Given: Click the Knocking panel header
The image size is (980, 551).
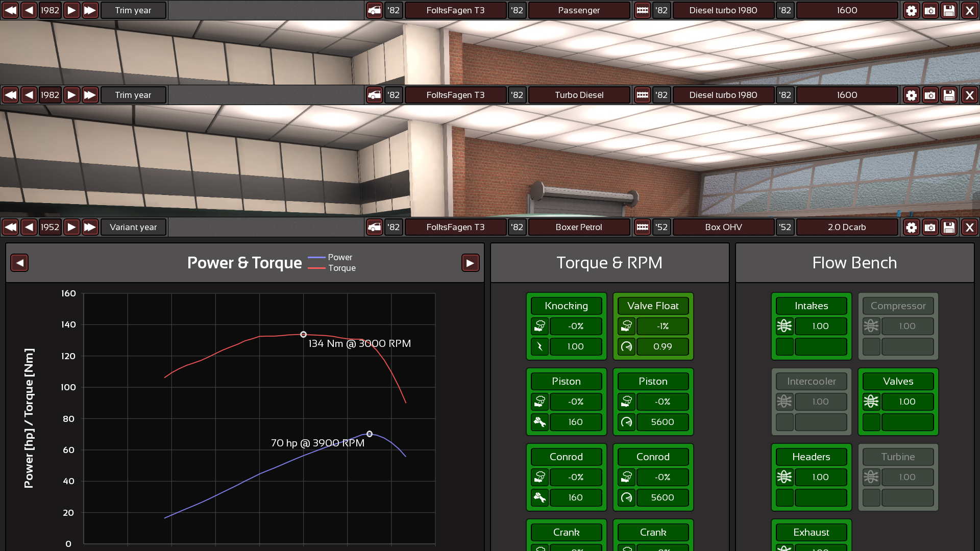Looking at the screenshot, I should click(x=566, y=306).
